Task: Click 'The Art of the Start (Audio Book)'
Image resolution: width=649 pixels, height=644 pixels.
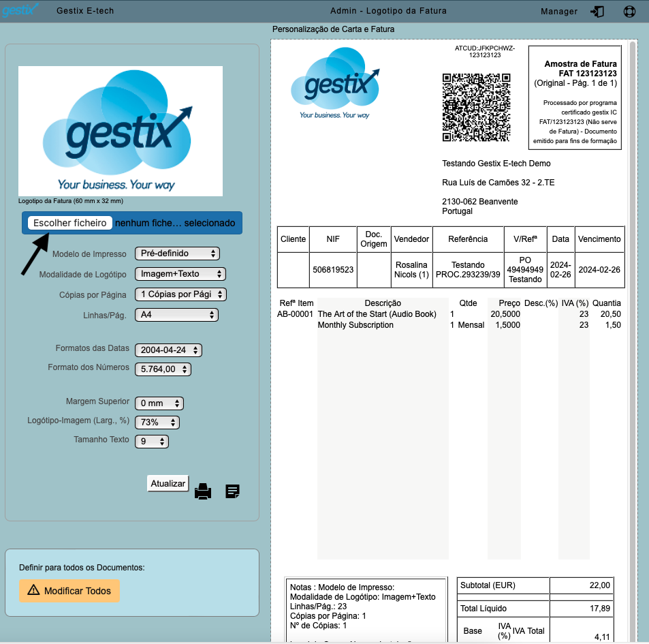Action: pyautogui.click(x=377, y=314)
